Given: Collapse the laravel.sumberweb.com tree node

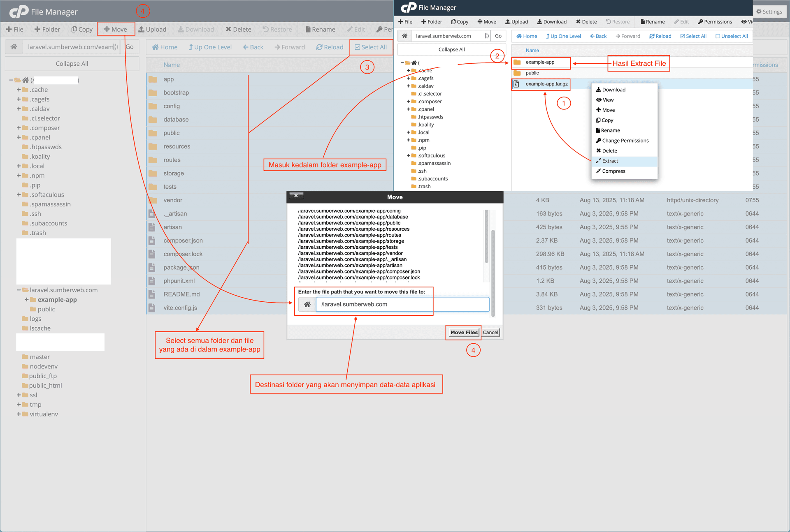Looking at the screenshot, I should (19, 290).
